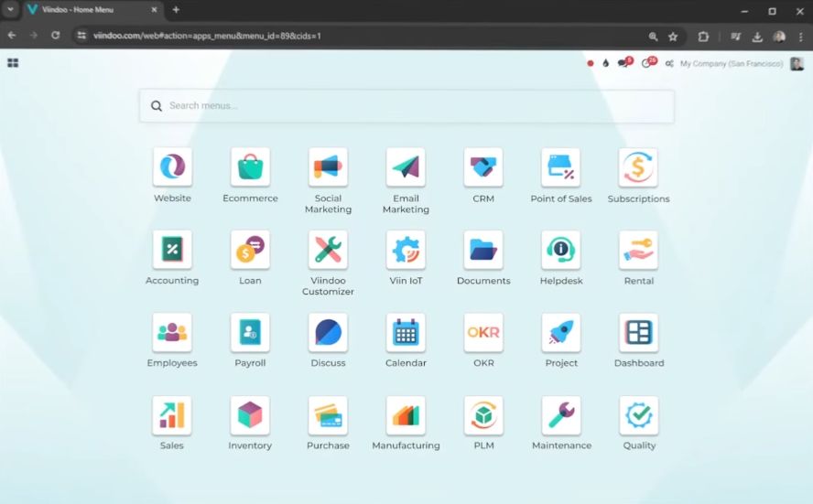
Task: Open the apps grid menu icon
Action: (13, 63)
